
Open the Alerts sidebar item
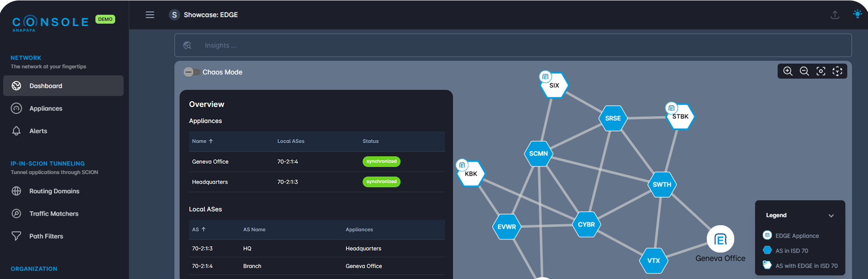38,131
